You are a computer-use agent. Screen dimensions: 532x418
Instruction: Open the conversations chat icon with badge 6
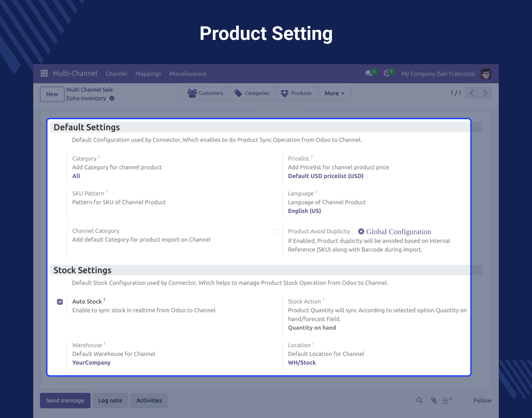click(x=369, y=73)
